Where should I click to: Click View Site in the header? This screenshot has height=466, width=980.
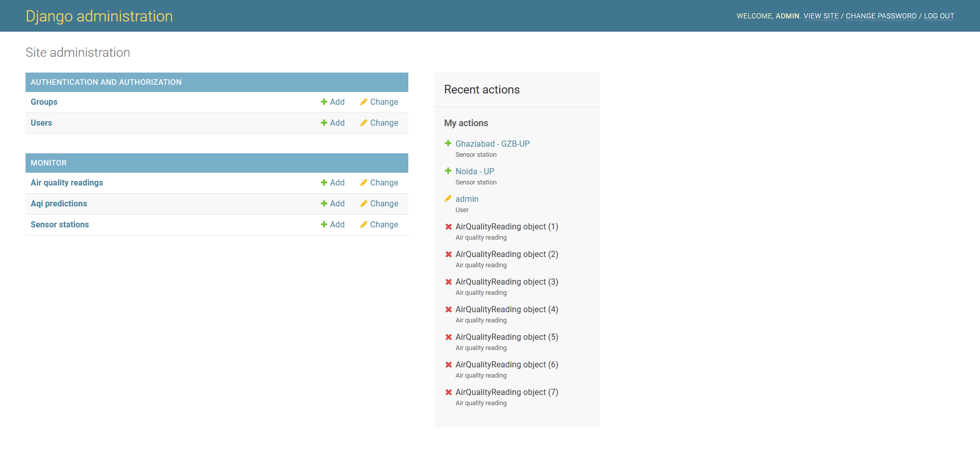coord(821,16)
